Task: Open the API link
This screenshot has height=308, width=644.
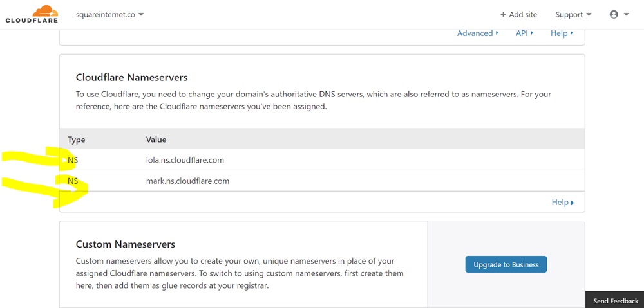Action: point(524,33)
